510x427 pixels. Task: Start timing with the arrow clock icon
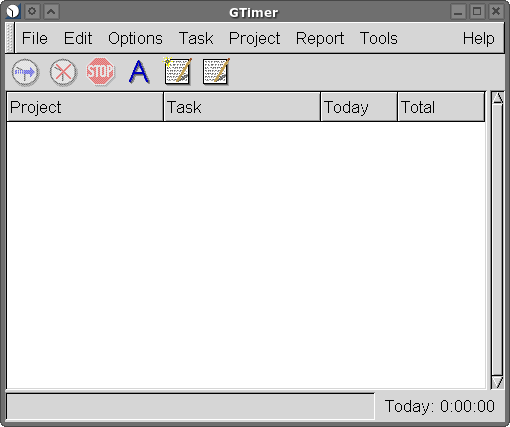[25, 72]
